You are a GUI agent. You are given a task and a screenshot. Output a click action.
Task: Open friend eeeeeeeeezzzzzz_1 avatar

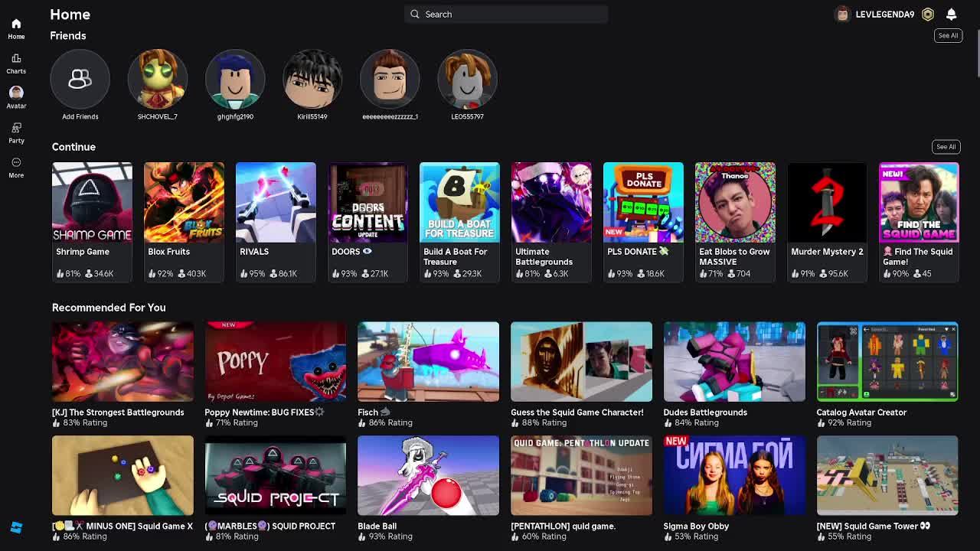(x=390, y=79)
